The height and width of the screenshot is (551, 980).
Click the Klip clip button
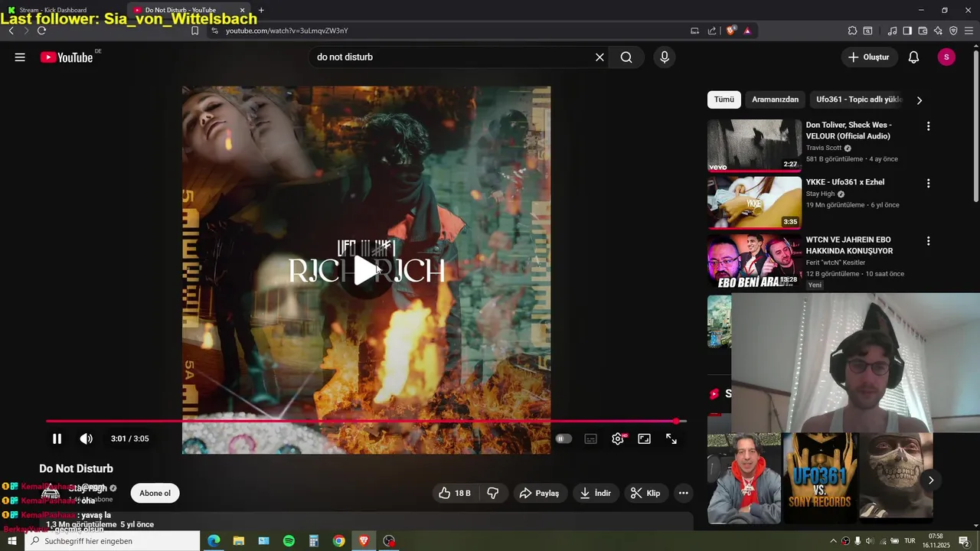(x=645, y=493)
